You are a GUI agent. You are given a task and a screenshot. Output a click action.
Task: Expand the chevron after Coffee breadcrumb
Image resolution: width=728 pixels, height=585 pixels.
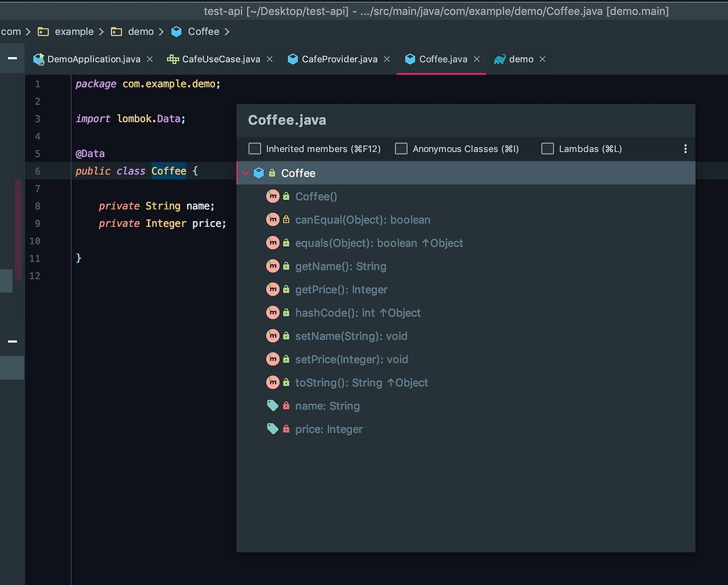pyautogui.click(x=227, y=32)
